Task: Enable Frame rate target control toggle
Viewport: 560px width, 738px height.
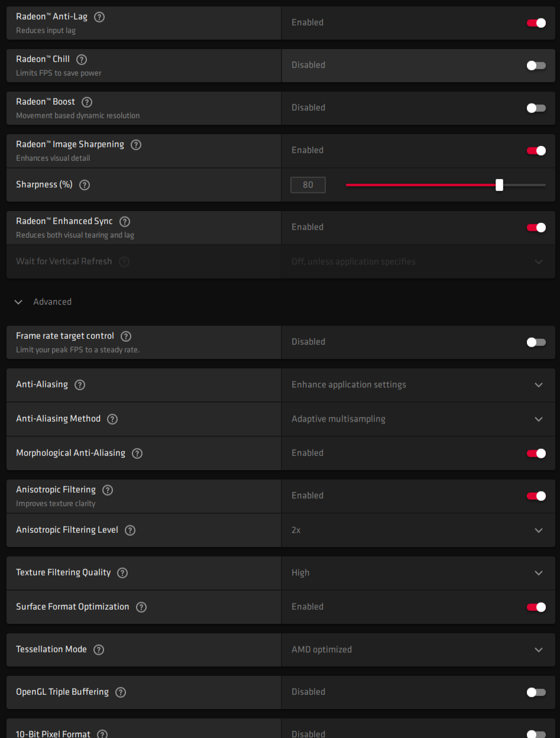Action: click(536, 342)
